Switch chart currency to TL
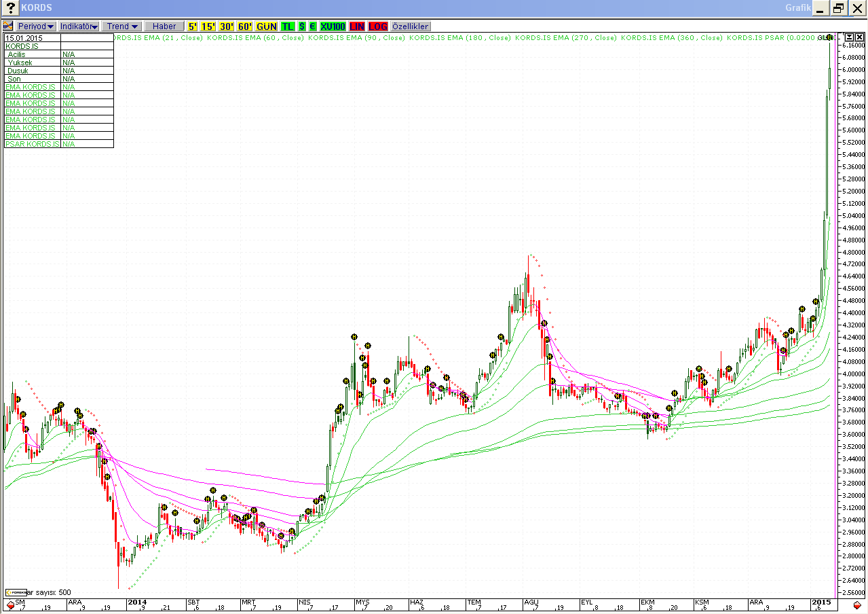This screenshot has height=614, width=868. click(288, 26)
